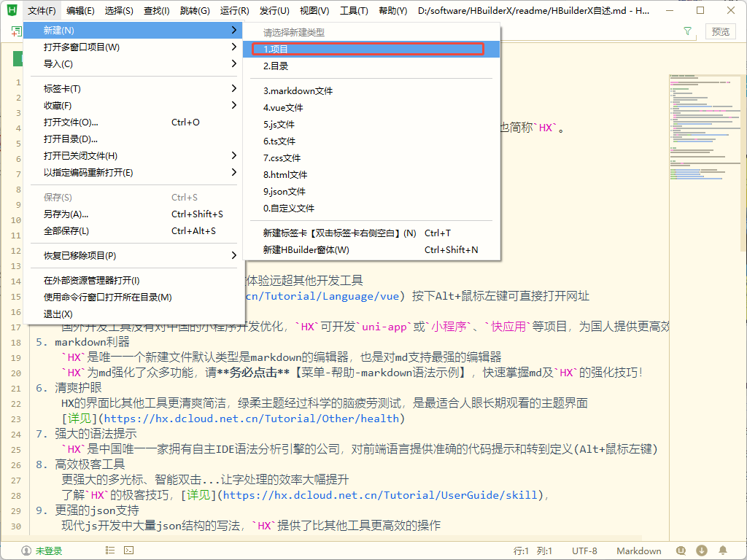Open the terminal icon in status bar
This screenshot has height=560, width=747.
pos(128,551)
